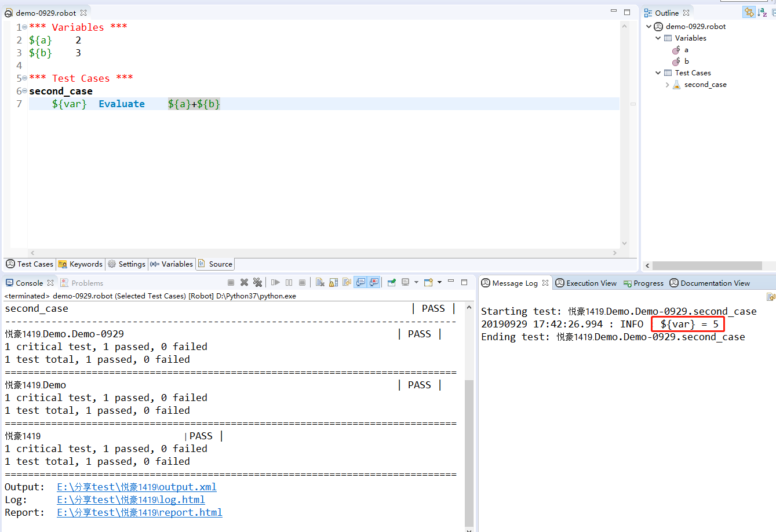Click Variables table icon in Outline

pyautogui.click(x=668, y=38)
